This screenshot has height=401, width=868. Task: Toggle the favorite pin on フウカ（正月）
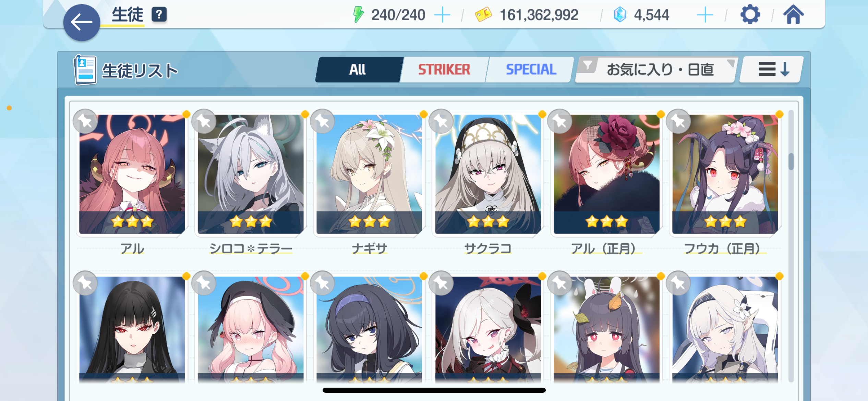pyautogui.click(x=678, y=121)
